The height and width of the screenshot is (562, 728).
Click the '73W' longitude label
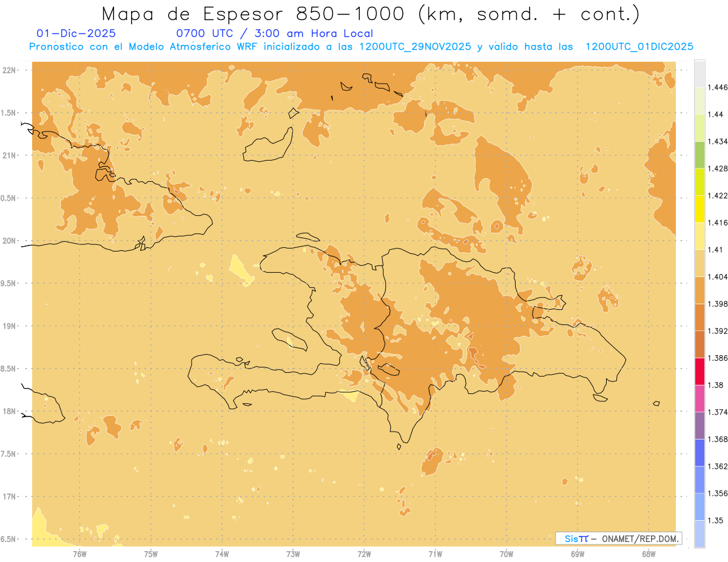[293, 554]
